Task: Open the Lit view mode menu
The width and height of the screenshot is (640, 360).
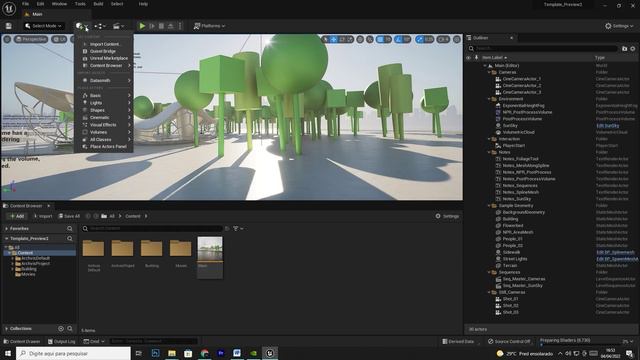Action: pyautogui.click(x=60, y=39)
